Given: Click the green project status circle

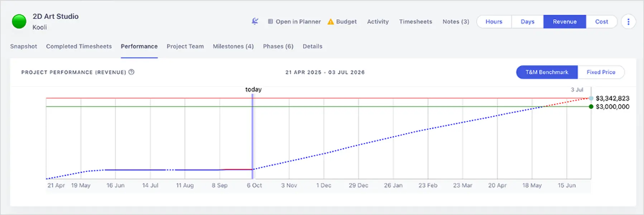Looking at the screenshot, I should pyautogui.click(x=19, y=21).
